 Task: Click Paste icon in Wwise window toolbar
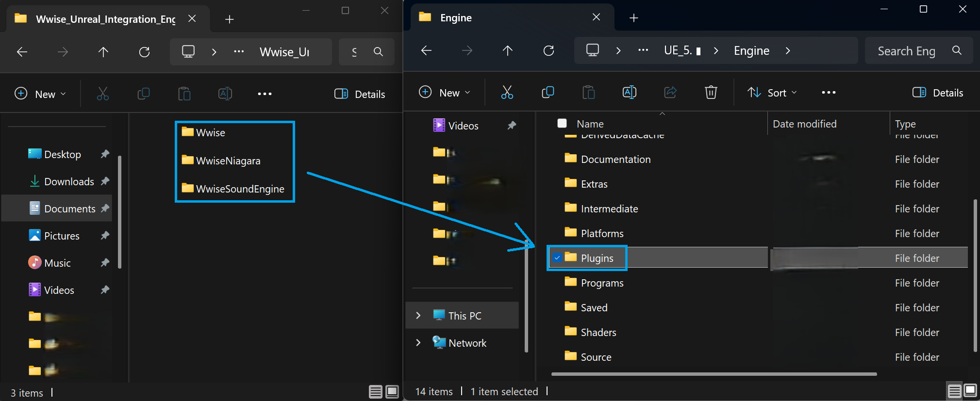click(x=184, y=94)
